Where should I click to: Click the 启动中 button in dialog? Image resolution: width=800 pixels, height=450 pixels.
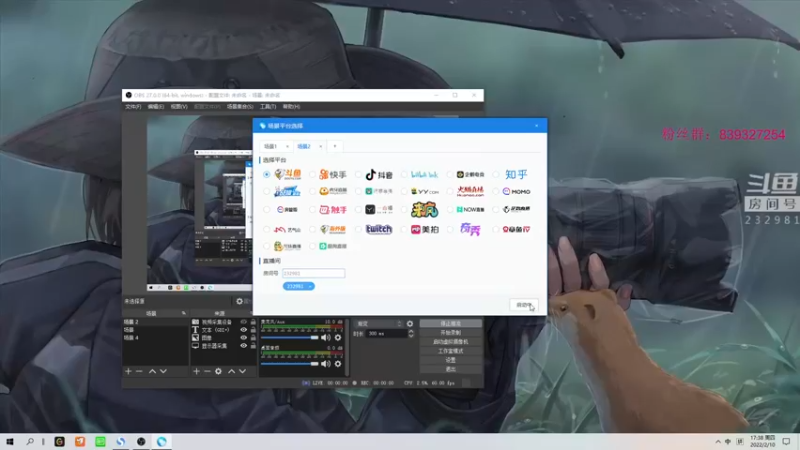523,305
